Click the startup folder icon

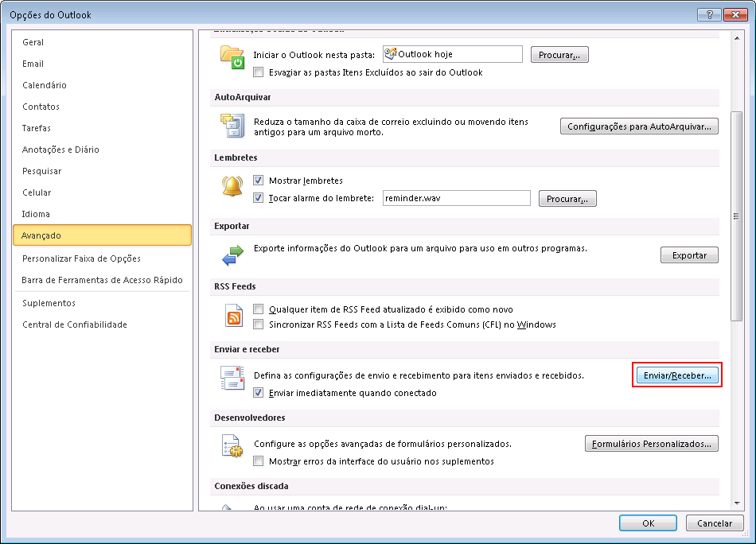[232, 56]
